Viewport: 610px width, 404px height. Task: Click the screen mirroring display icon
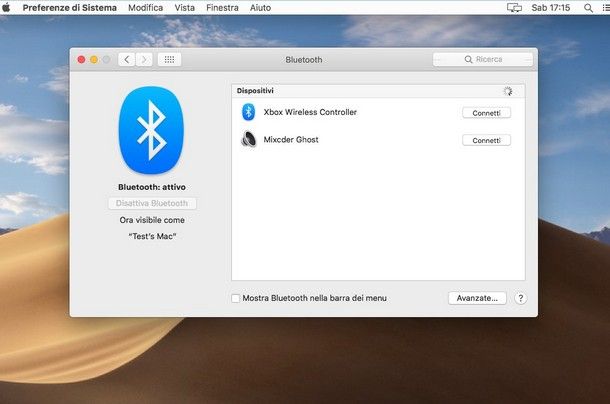[x=514, y=7]
